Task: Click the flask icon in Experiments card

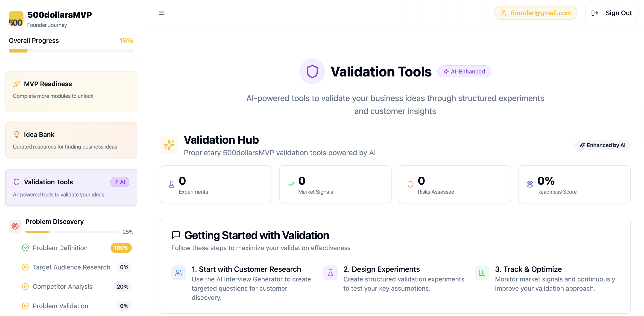Action: (171, 184)
